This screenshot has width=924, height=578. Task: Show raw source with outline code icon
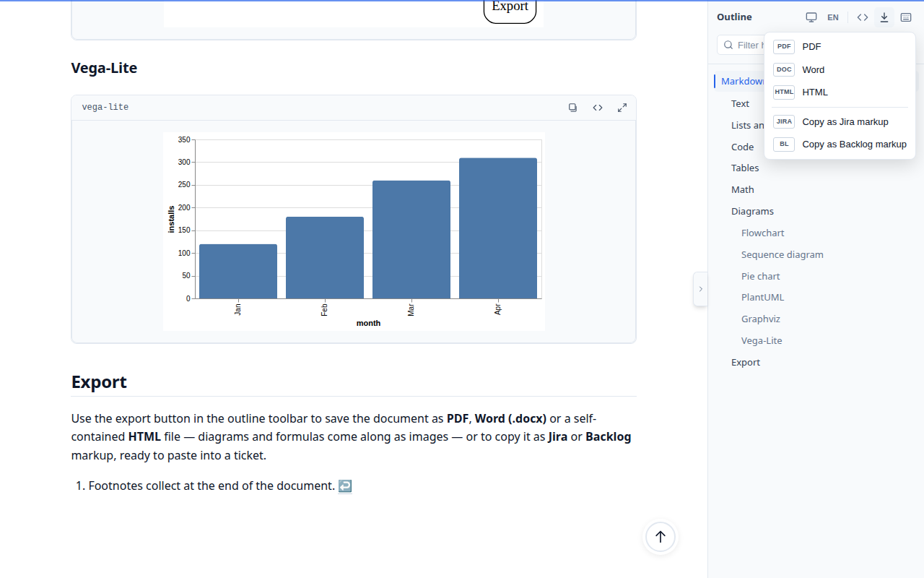pos(863,17)
